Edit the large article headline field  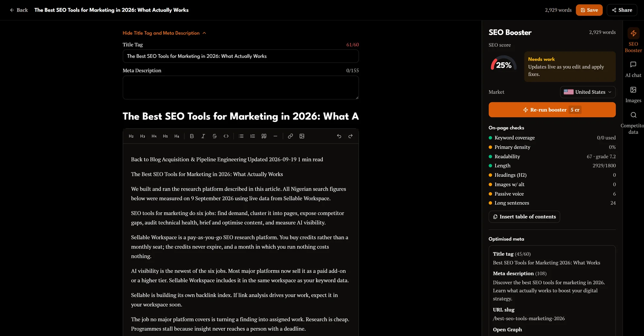pos(241,116)
